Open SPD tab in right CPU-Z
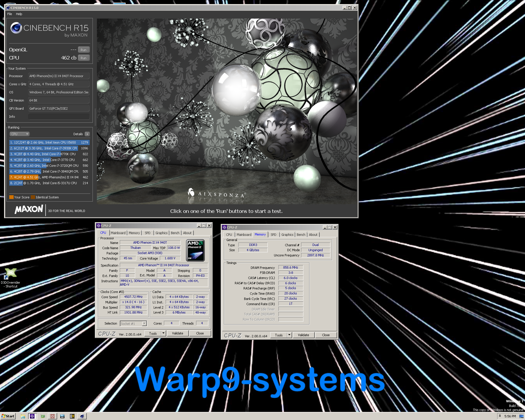This screenshot has height=420, width=525. point(274,235)
